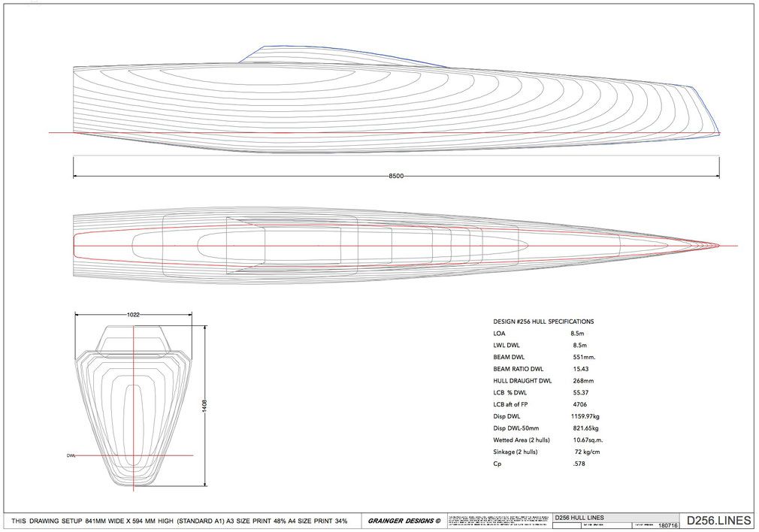Click the D256.LINES drawing name box
The image size is (759, 532).
coord(715,520)
